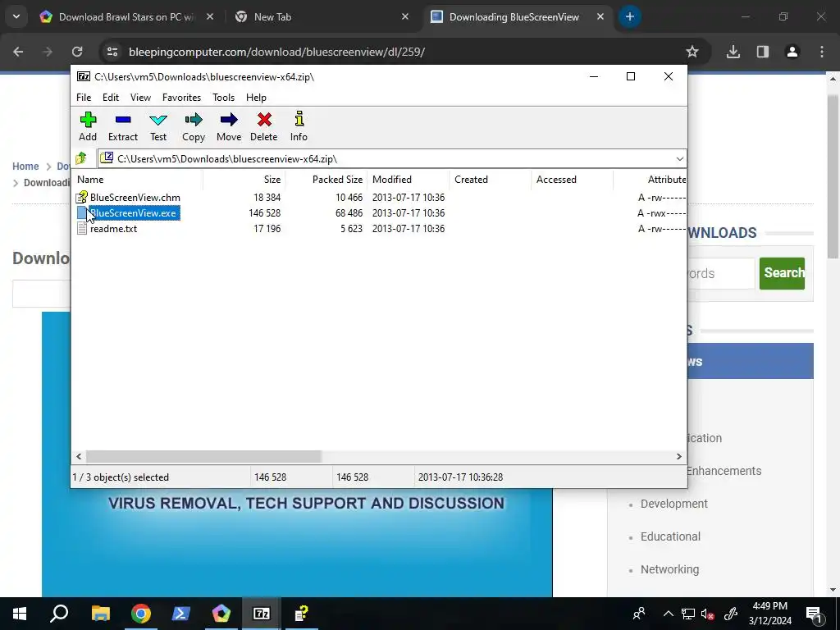Viewport: 840px width, 630px height.
Task: Click the readme.txt file icon
Action: [81, 229]
